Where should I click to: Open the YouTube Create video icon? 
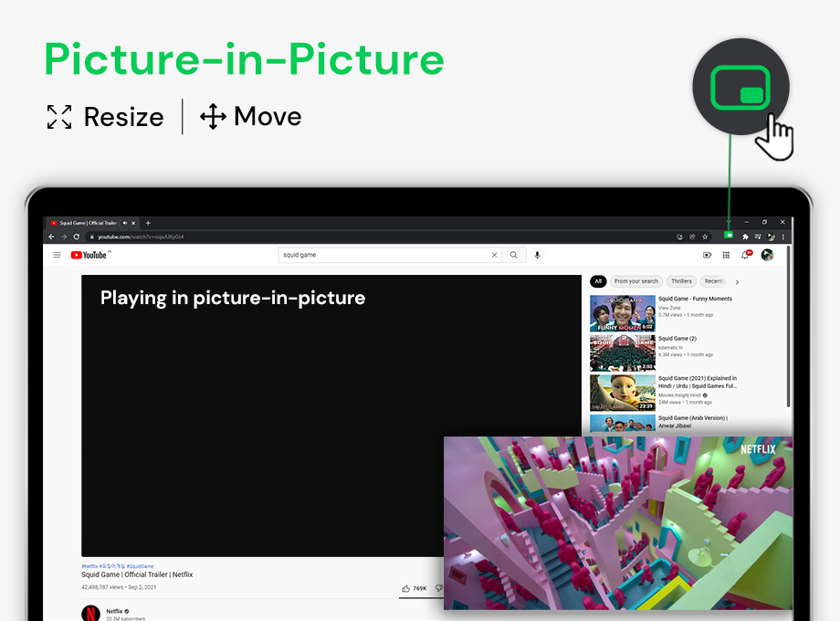click(707, 255)
